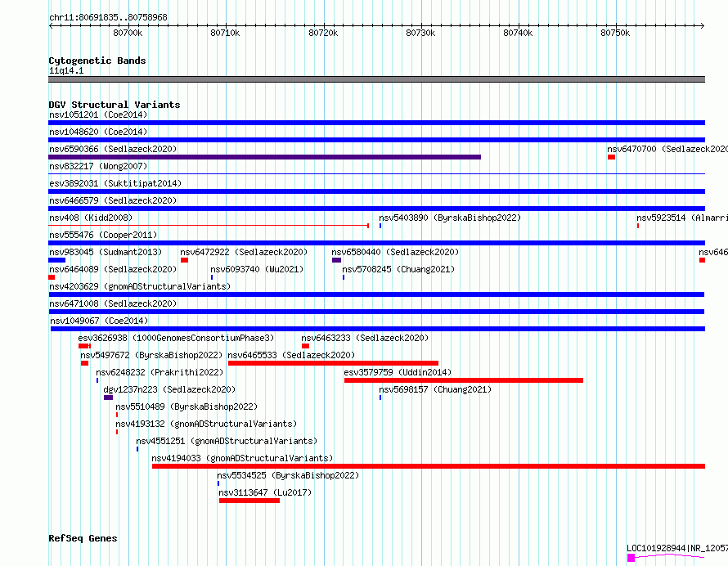
Task: Select the red nsv6465533 Sedlazeck2020 bar
Action: tap(334, 363)
